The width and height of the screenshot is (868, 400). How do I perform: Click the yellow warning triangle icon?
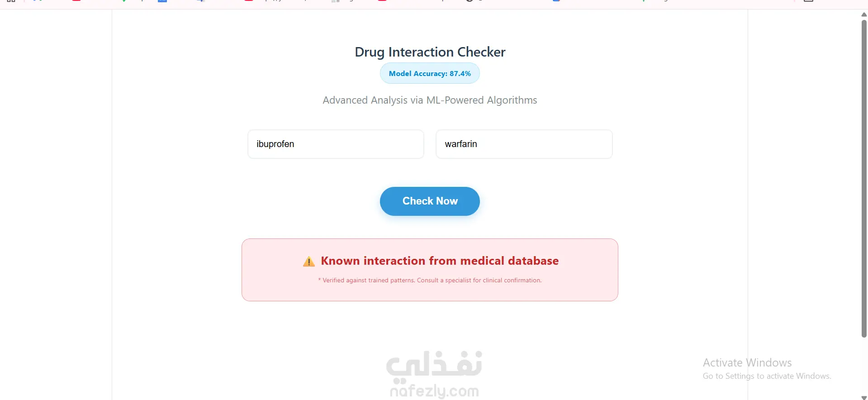click(x=309, y=261)
